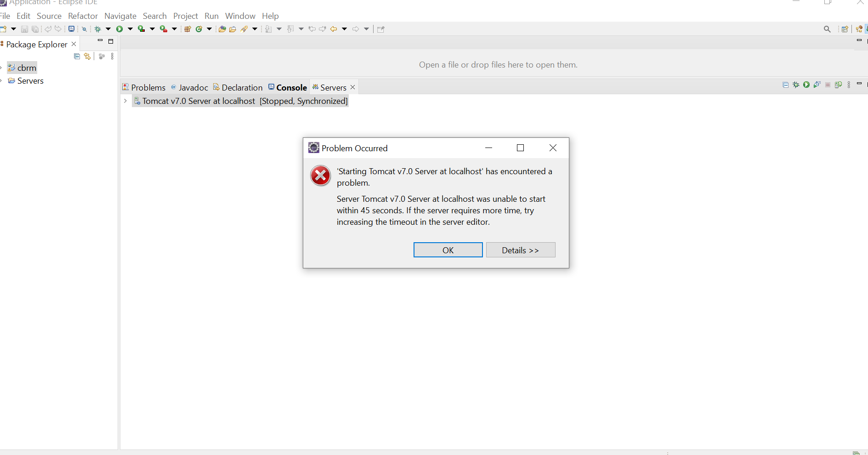Click the minus collapse icon in the Servers view toolbar
Image resolution: width=868 pixels, height=455 pixels.
(785, 85)
